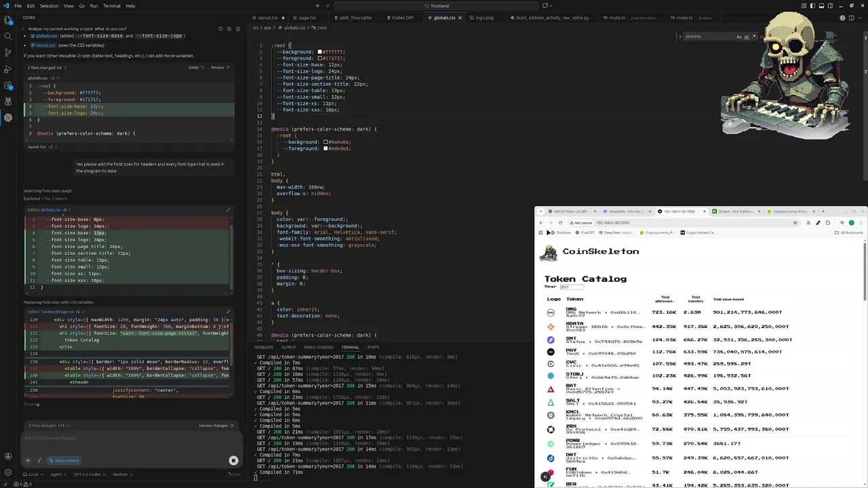This screenshot has height=488, width=868.
Task: Open the Codex (OpenAI) sidebar icon
Action: [8, 117]
